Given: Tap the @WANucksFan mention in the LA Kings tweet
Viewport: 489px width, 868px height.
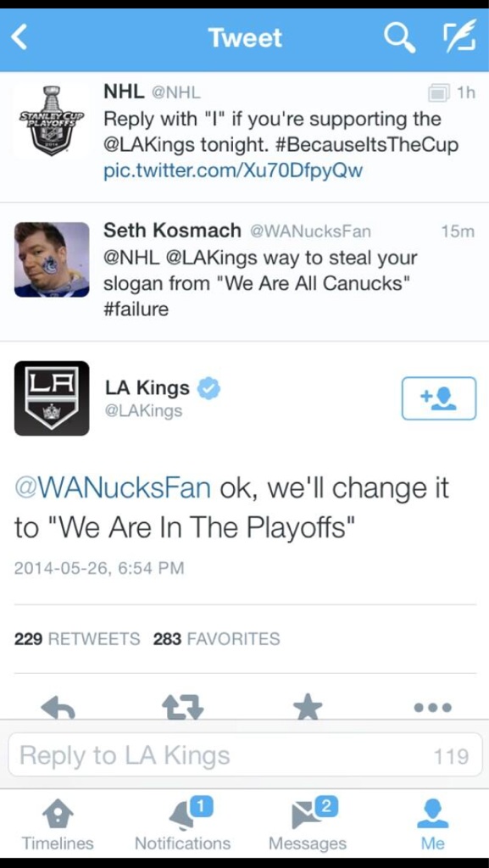Looking at the screenshot, I should tap(113, 488).
